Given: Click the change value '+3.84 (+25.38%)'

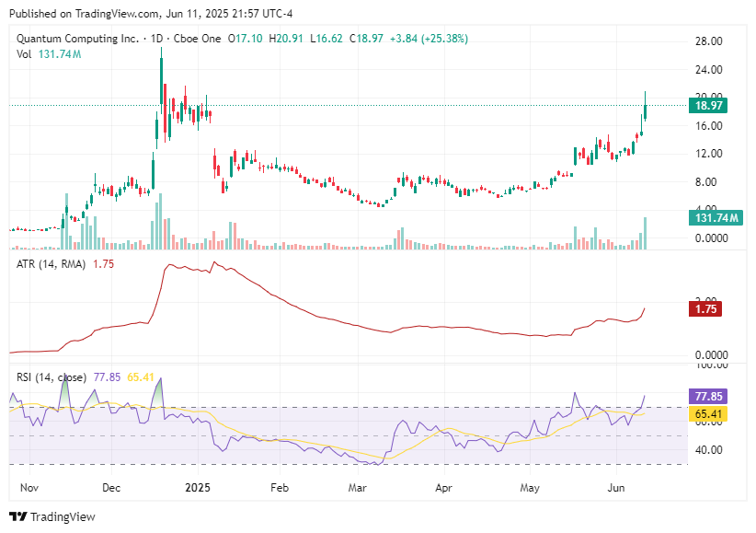Looking at the screenshot, I should [429, 39].
